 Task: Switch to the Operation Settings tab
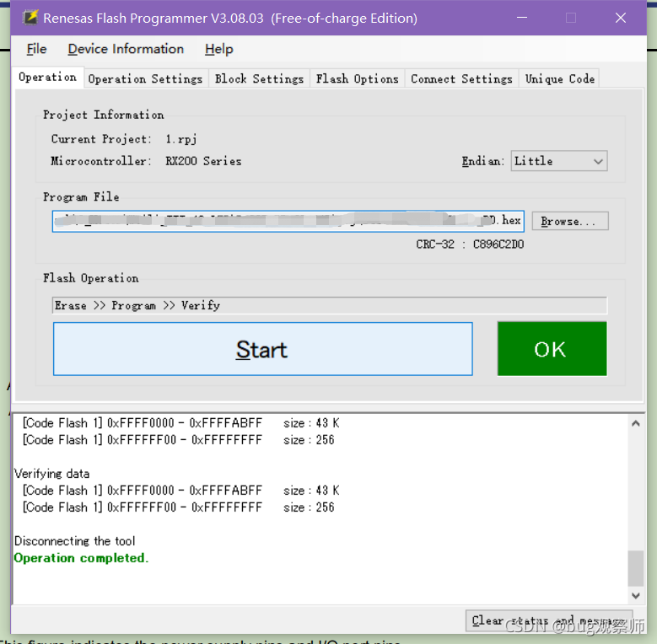[x=145, y=78]
